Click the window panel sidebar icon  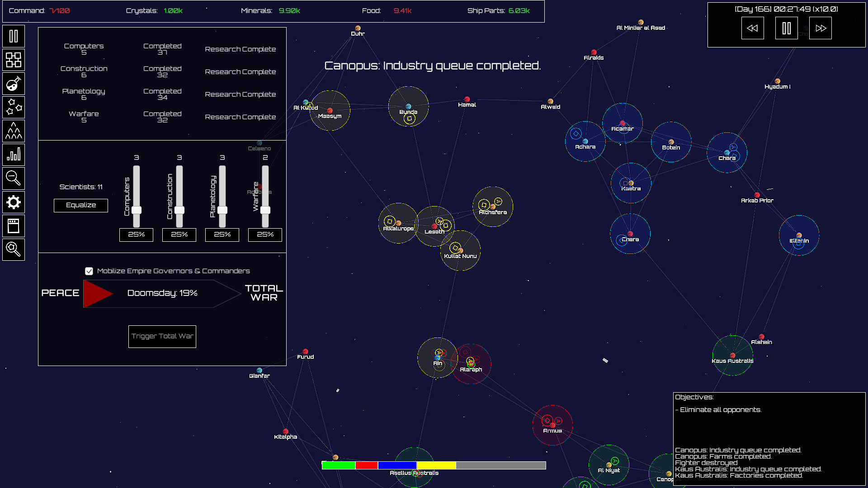click(14, 226)
